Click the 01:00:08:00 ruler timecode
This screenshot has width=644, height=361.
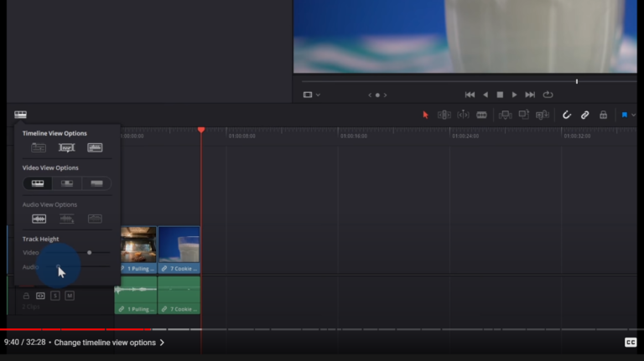[241, 137]
